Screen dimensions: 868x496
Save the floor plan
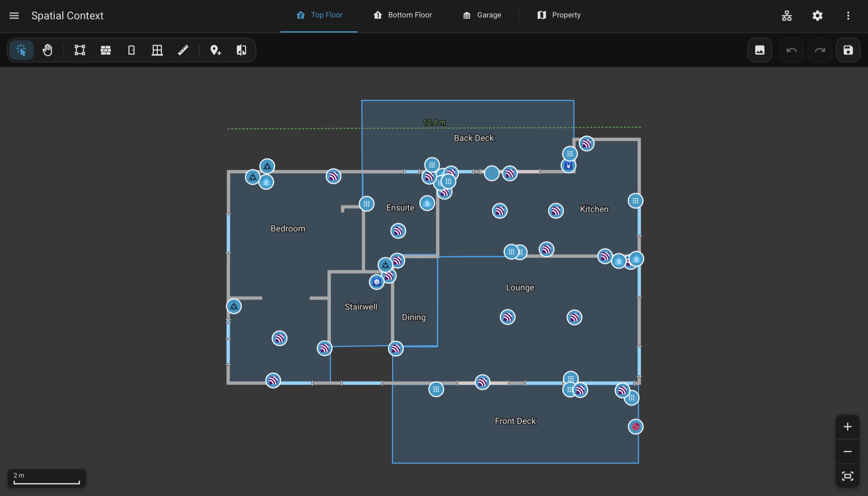848,50
